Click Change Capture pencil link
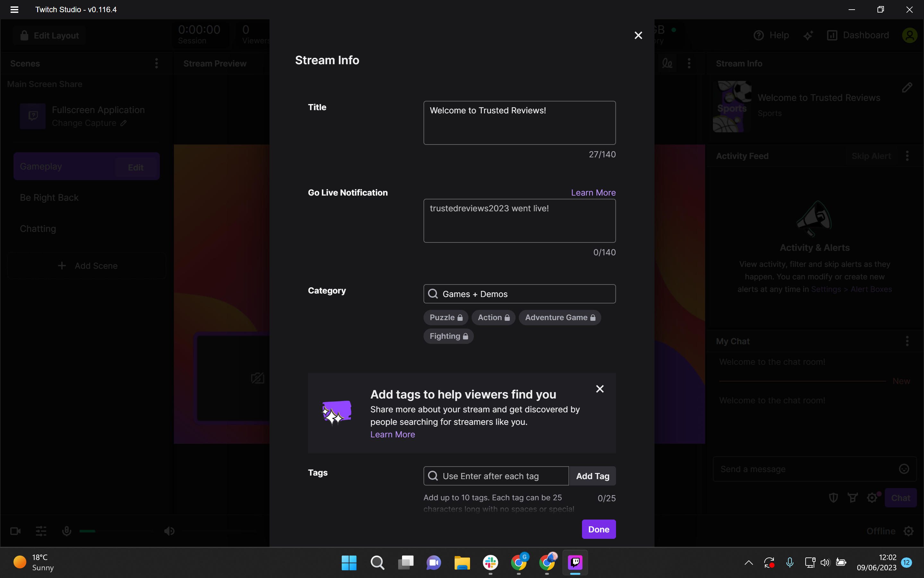The width and height of the screenshot is (924, 578). 89,123
